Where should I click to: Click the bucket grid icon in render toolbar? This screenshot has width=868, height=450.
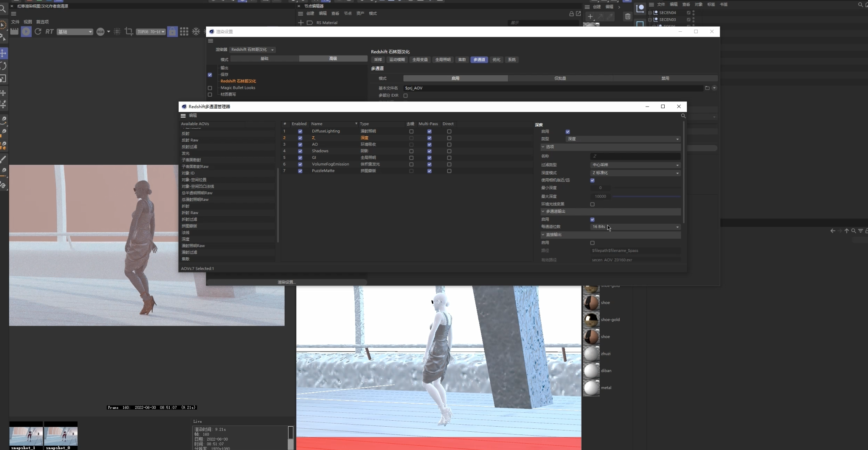coord(184,32)
